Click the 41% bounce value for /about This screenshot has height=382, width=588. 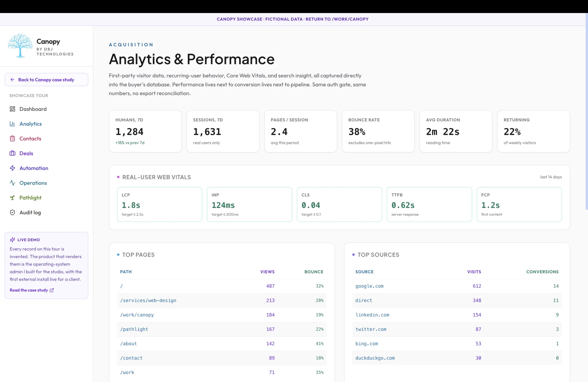click(319, 343)
